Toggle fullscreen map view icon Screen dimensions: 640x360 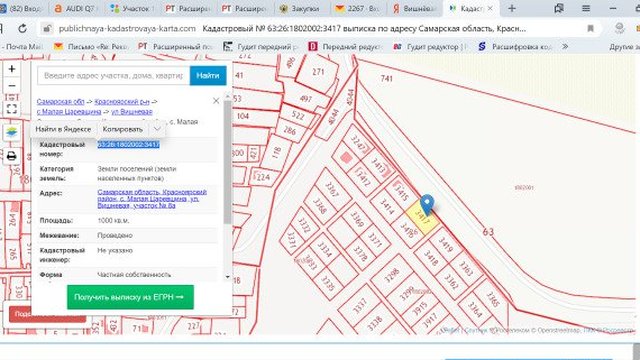[11, 108]
